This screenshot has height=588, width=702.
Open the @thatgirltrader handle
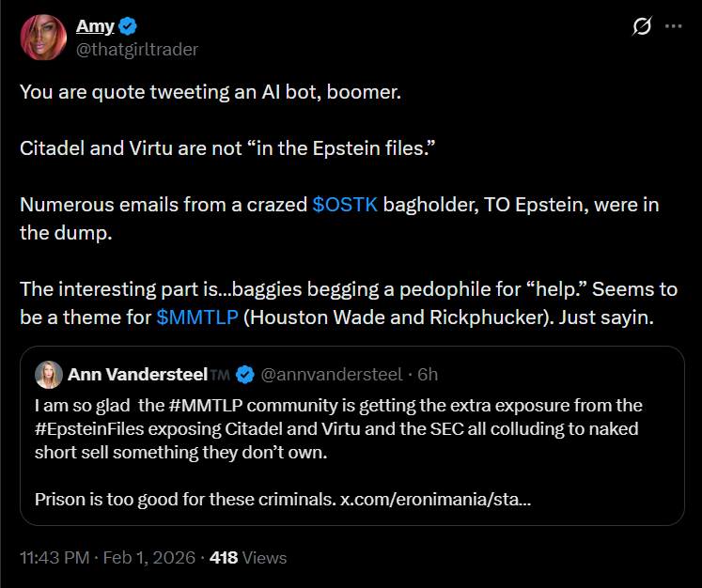pyautogui.click(x=137, y=49)
